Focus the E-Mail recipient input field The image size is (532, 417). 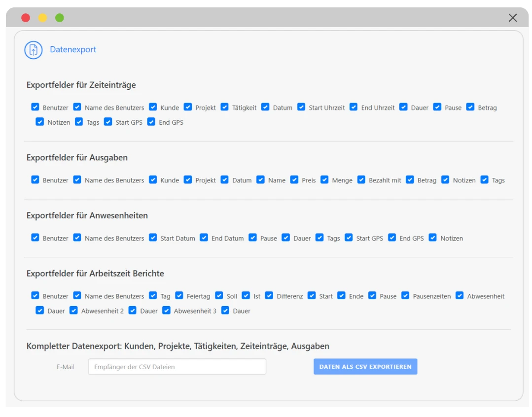177,367
